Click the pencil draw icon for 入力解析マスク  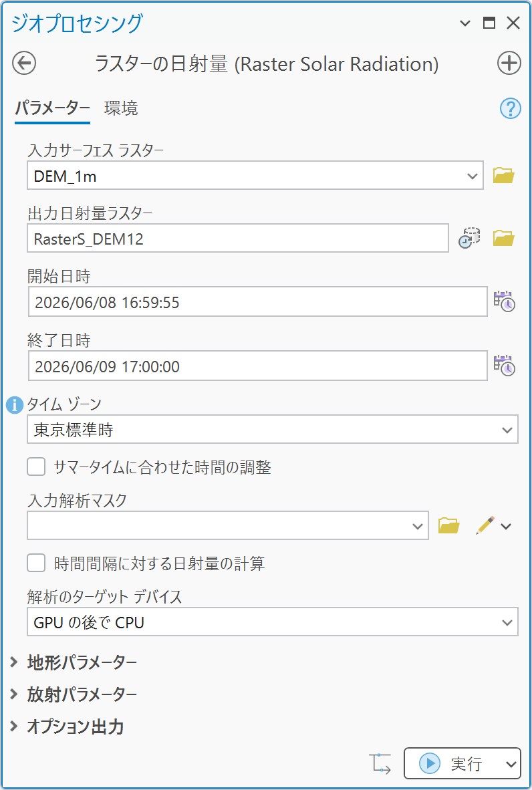(485, 525)
